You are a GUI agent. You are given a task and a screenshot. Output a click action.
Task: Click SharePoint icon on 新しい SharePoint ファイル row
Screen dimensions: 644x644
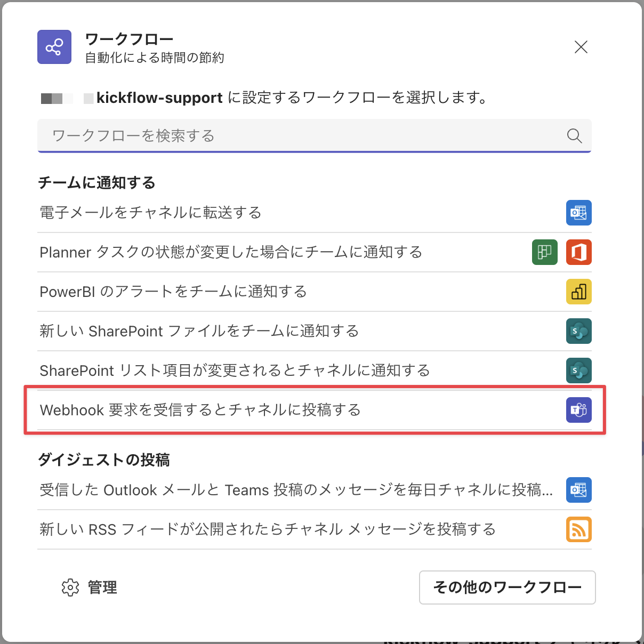pyautogui.click(x=579, y=331)
